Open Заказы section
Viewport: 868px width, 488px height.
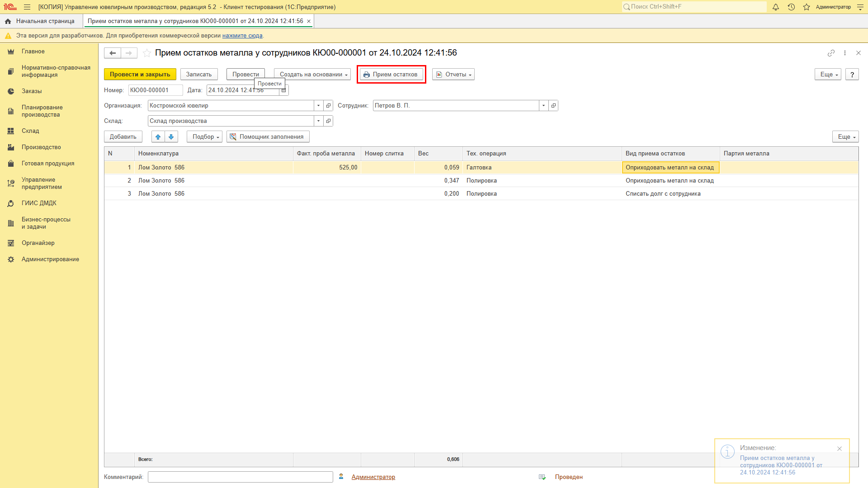tap(32, 91)
